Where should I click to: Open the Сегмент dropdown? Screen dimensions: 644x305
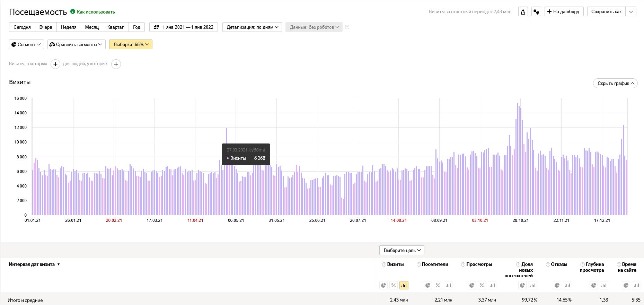(x=26, y=44)
